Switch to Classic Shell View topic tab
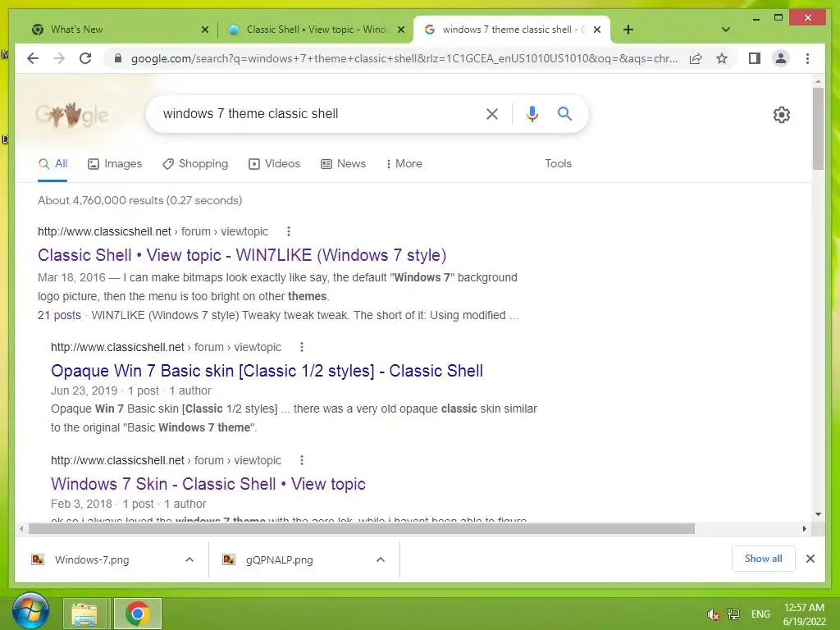 coord(316,30)
